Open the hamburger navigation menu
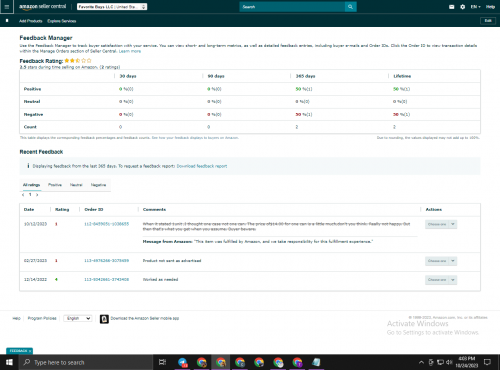500x370 pixels. point(7,7)
